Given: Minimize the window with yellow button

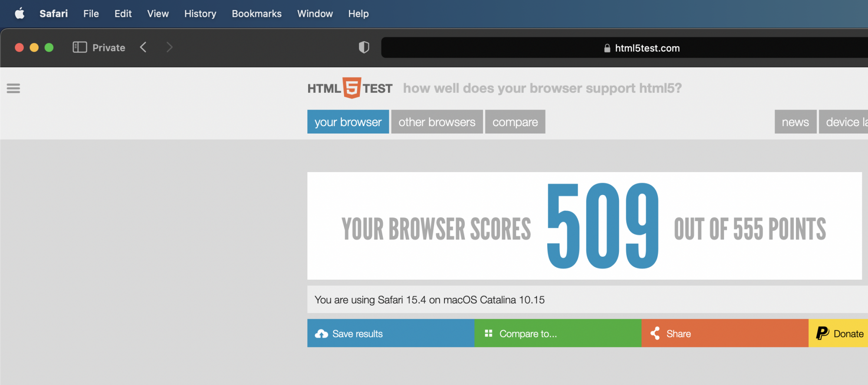Looking at the screenshot, I should point(34,47).
